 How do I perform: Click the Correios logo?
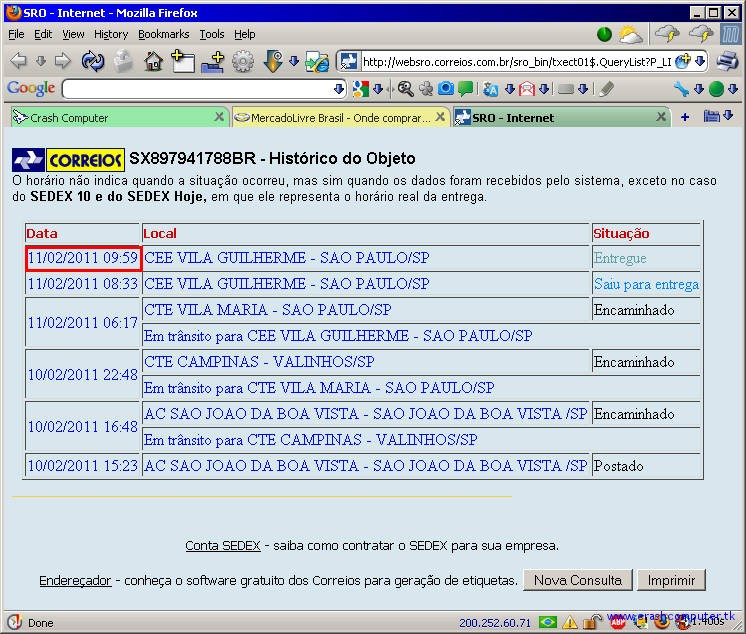[x=69, y=160]
